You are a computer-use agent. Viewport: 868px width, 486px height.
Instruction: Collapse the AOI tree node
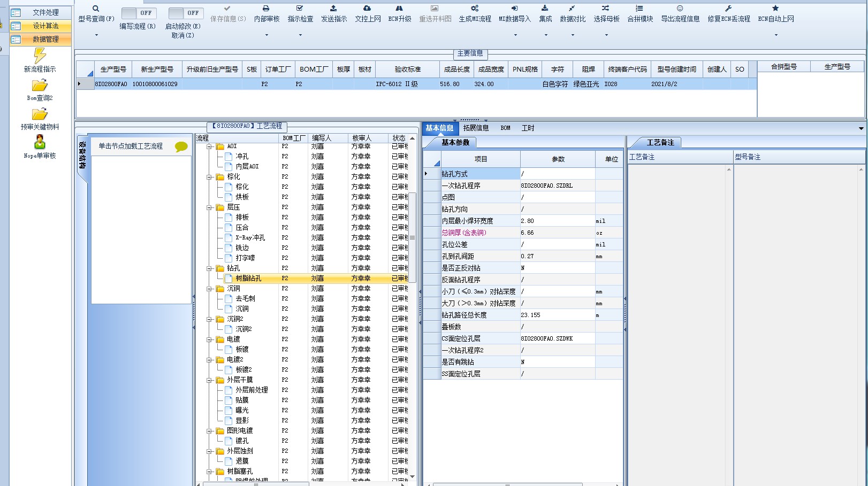pos(210,146)
